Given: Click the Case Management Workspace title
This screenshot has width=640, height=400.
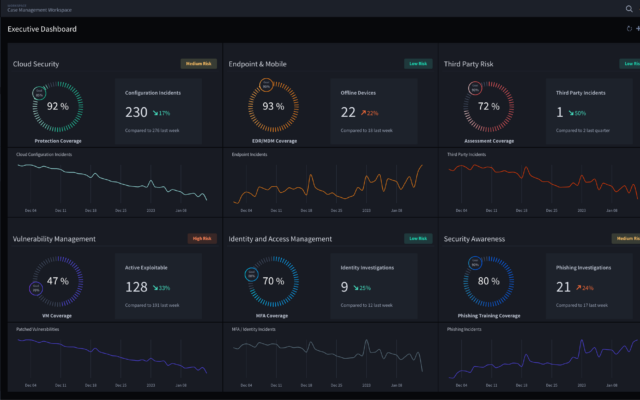Looking at the screenshot, I should click(x=39, y=10).
